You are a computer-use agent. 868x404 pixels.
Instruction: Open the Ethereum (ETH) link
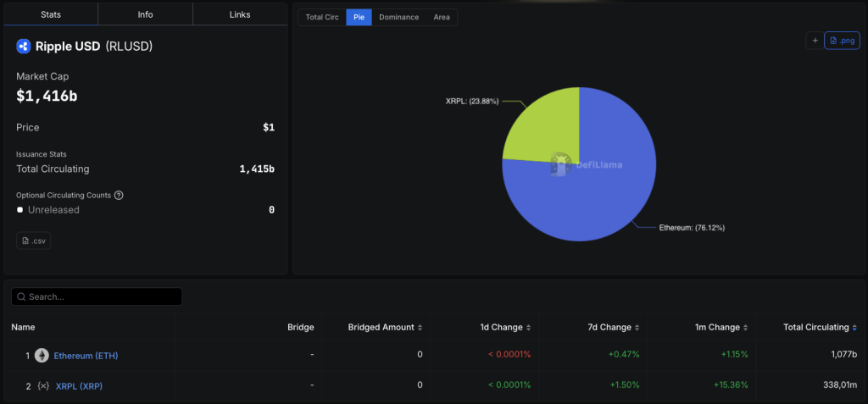pos(86,355)
